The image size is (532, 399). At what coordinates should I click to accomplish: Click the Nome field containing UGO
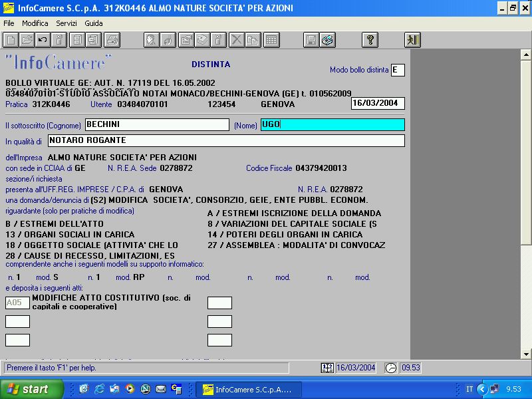332,124
